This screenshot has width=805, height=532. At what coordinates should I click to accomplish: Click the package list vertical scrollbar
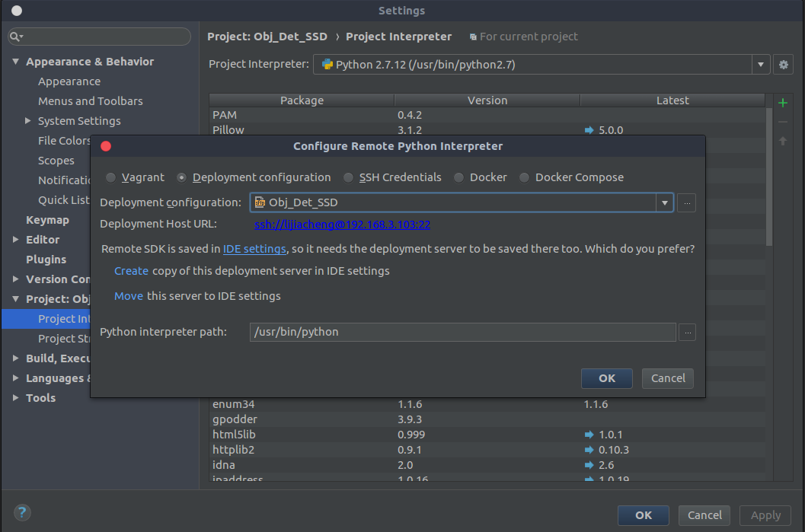(768, 177)
